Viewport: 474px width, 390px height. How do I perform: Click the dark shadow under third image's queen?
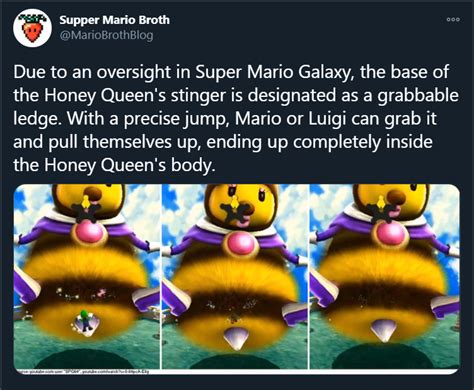coord(383,356)
